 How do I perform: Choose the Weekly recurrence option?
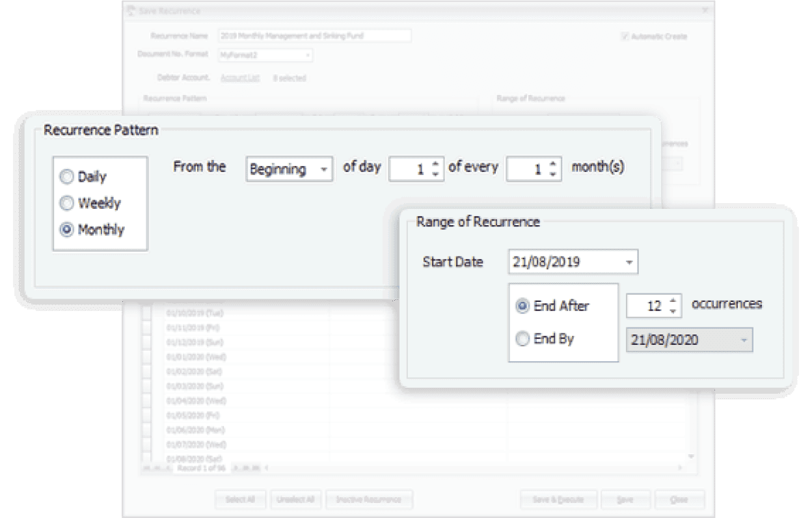(x=67, y=204)
